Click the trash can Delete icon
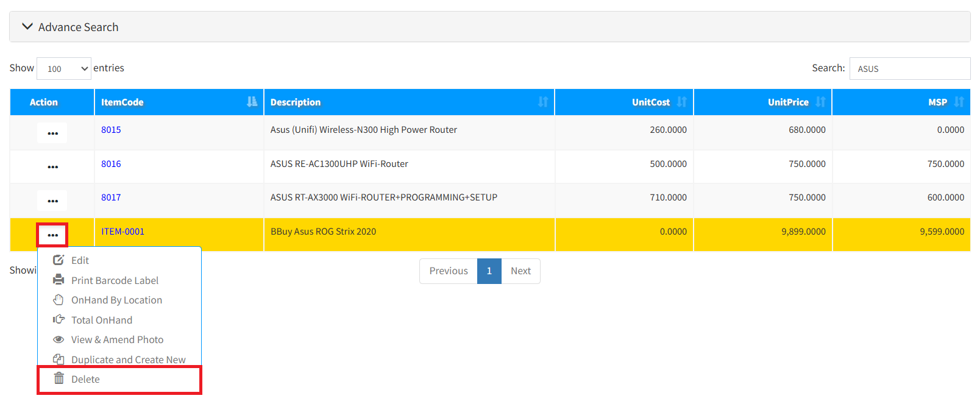The image size is (980, 415). tap(59, 378)
